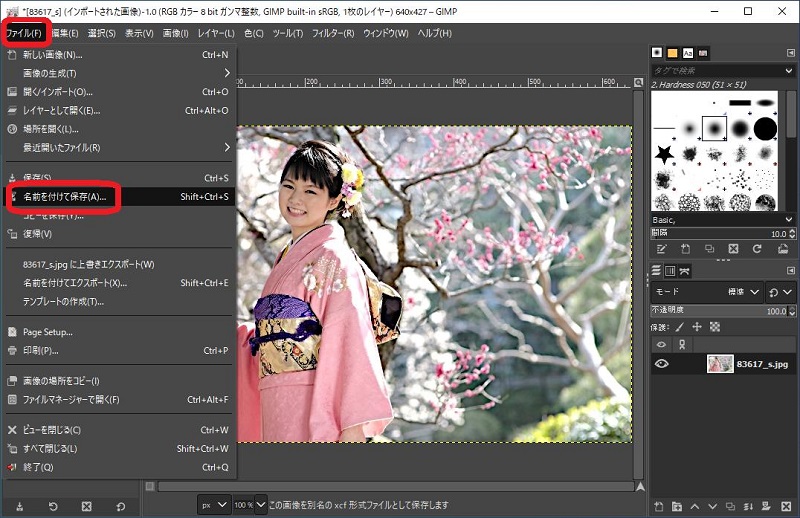Choose ファイルマネージャーで開く(F) entry
The height and width of the screenshot is (518, 800).
point(118,400)
